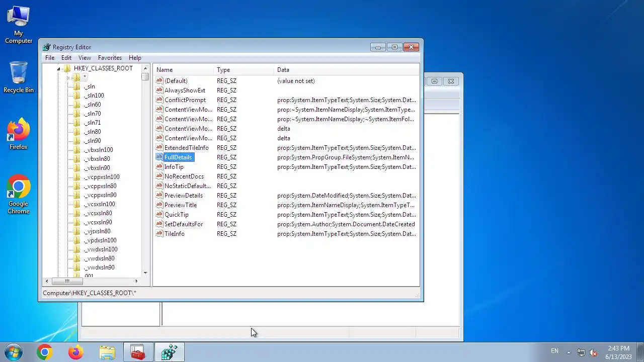Screen dimensions: 644x362
Task: Click the folder icon of ._vbxsln100
Action: point(76,150)
